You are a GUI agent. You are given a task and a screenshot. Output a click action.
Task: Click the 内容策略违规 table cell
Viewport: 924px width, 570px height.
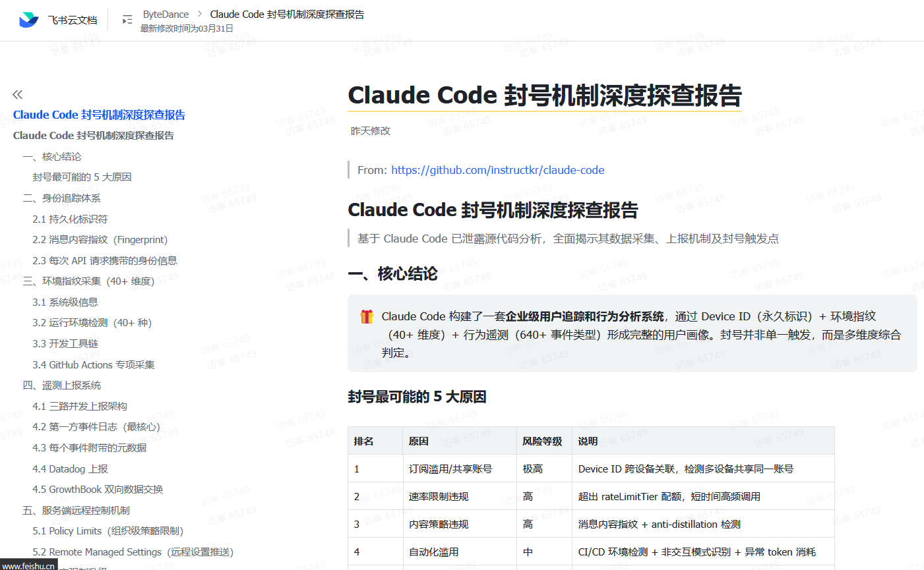click(460, 524)
